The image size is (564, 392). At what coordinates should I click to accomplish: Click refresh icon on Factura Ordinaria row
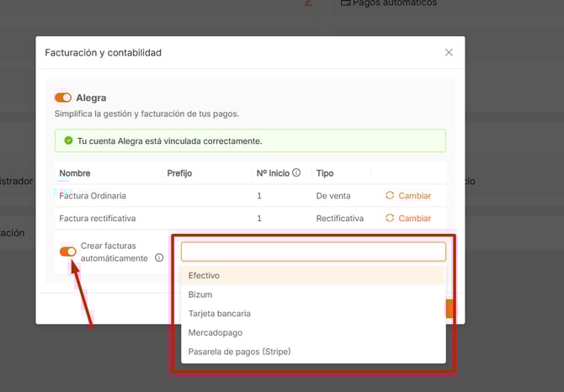pos(389,196)
